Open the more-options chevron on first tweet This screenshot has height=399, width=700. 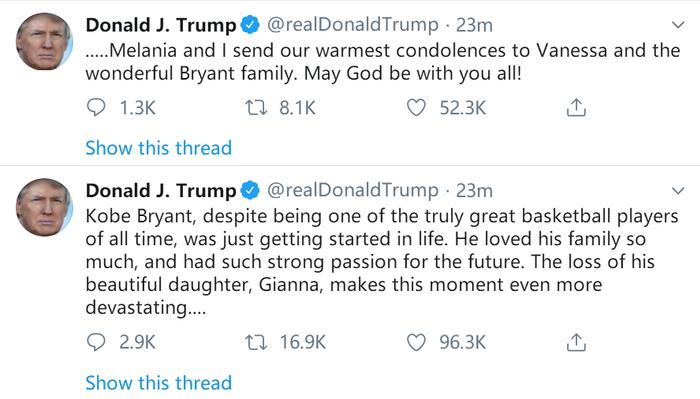click(x=678, y=25)
